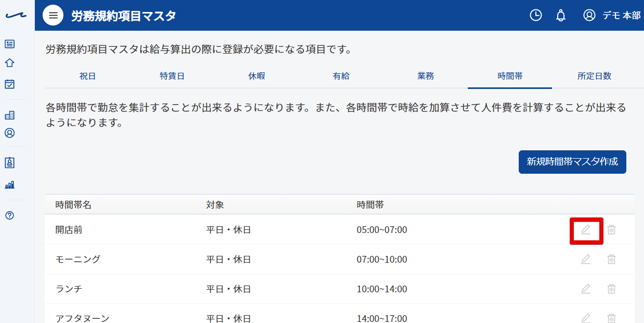This screenshot has width=644, height=323.
Task: Open the ID badge sidebar icon
Action: coord(9,163)
